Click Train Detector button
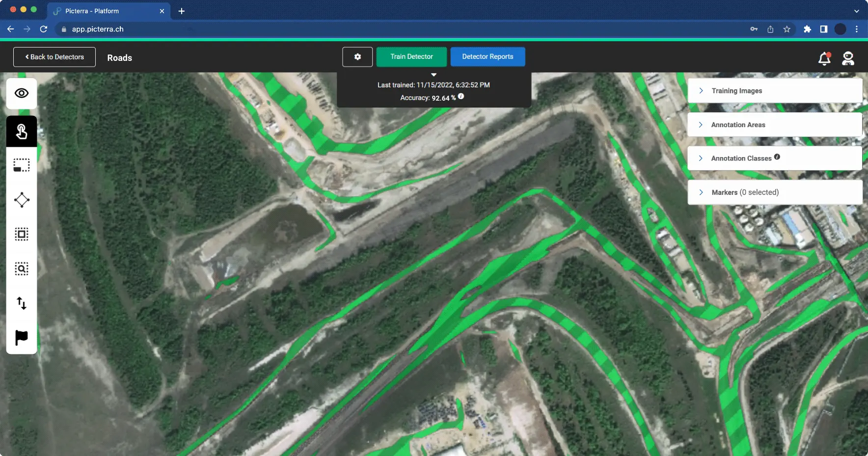The image size is (868, 456). click(x=411, y=57)
